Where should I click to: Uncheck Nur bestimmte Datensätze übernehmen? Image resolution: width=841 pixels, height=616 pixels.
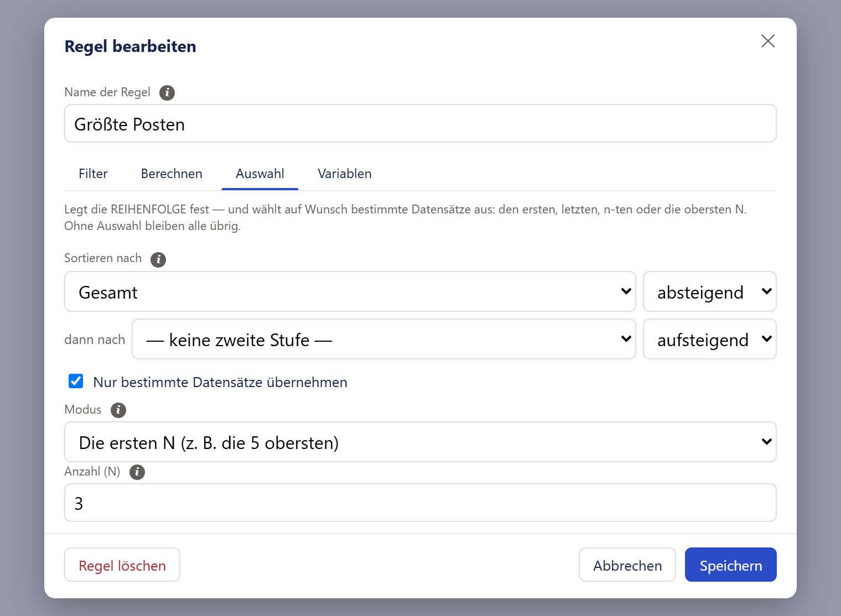[x=76, y=381]
